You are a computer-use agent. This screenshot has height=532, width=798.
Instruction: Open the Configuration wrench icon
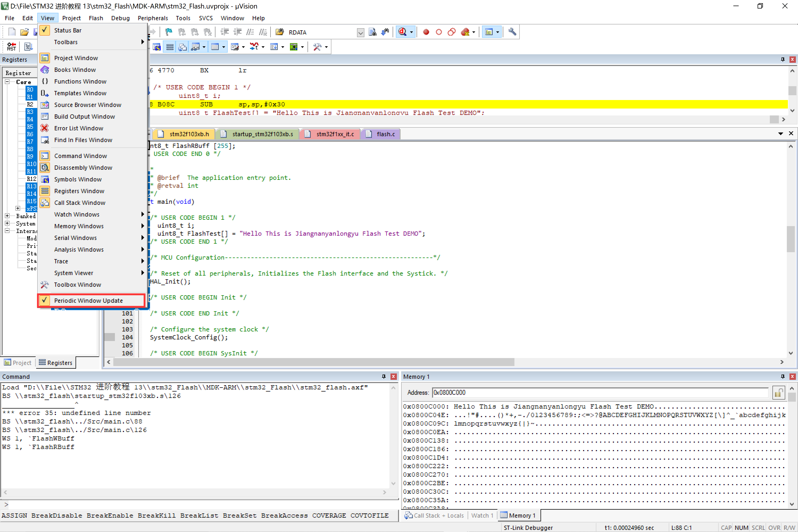click(512, 32)
